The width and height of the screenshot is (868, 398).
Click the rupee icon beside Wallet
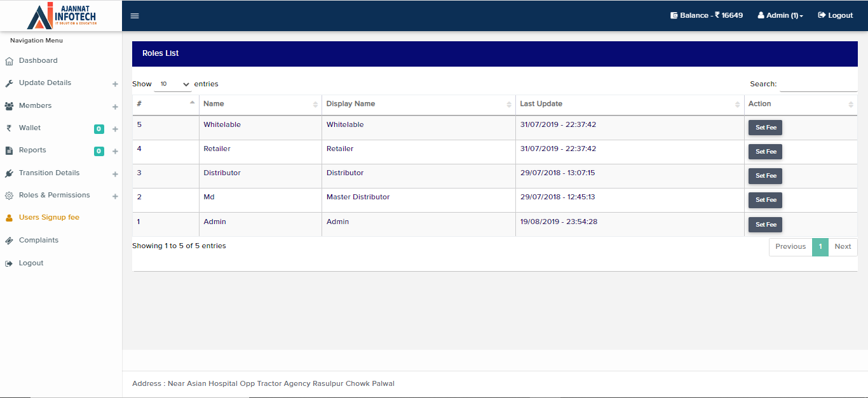tap(9, 128)
